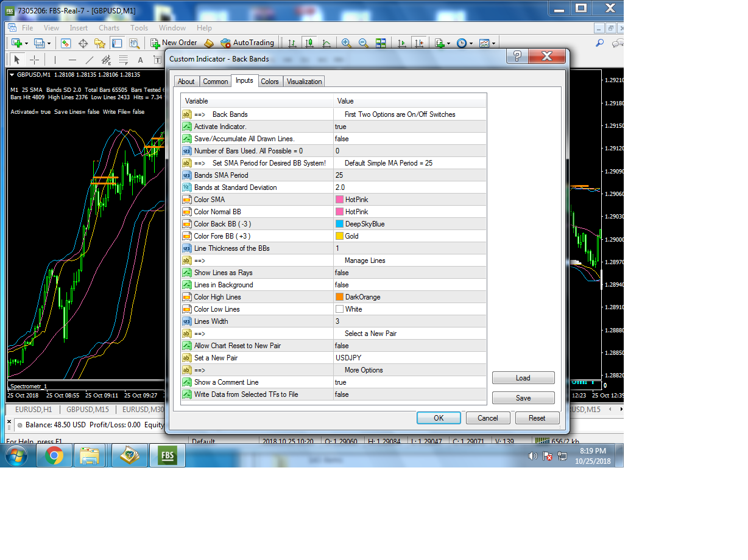Click the Reset button
This screenshot has width=748, height=560.
point(537,418)
